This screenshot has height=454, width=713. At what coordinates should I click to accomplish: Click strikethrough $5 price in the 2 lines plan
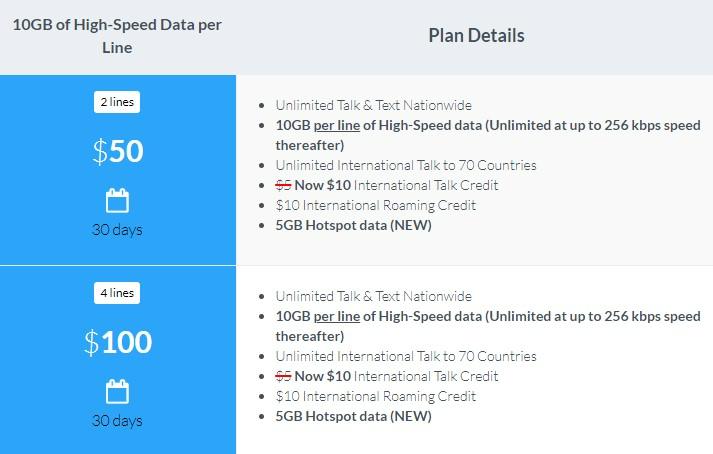click(283, 185)
